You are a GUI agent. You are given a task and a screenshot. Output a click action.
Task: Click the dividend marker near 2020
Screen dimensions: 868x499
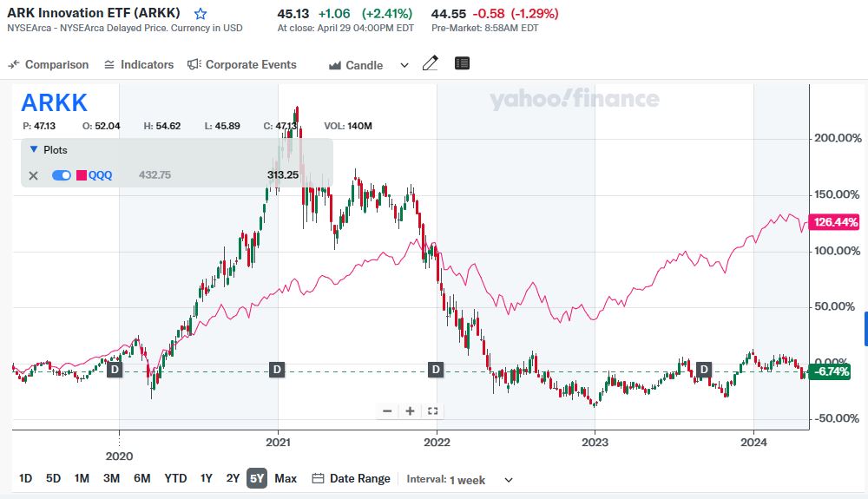pos(115,370)
